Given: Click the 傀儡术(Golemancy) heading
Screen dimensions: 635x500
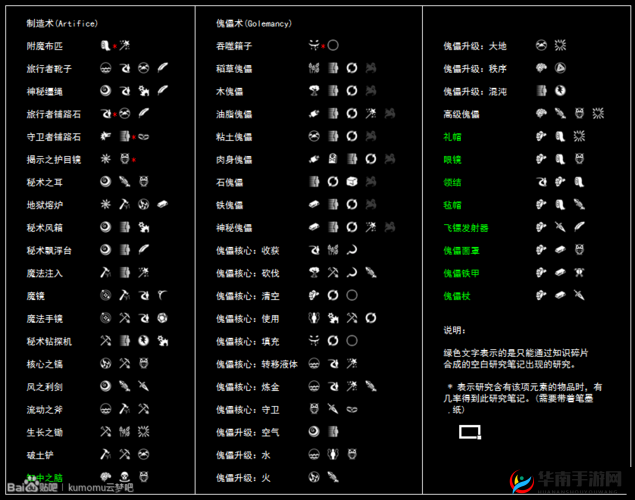Looking at the screenshot, I should point(254,23).
